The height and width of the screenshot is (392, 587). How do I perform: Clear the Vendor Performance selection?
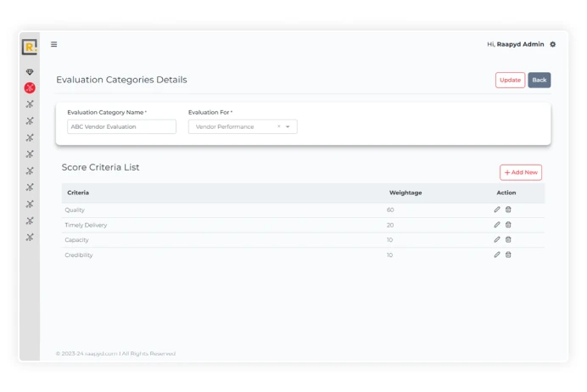(x=278, y=126)
